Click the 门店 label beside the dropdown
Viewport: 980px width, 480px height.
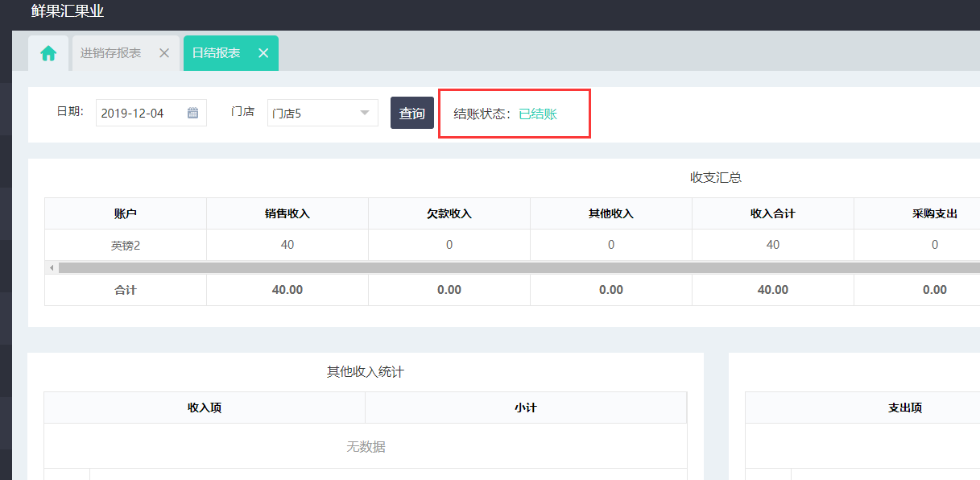[242, 111]
